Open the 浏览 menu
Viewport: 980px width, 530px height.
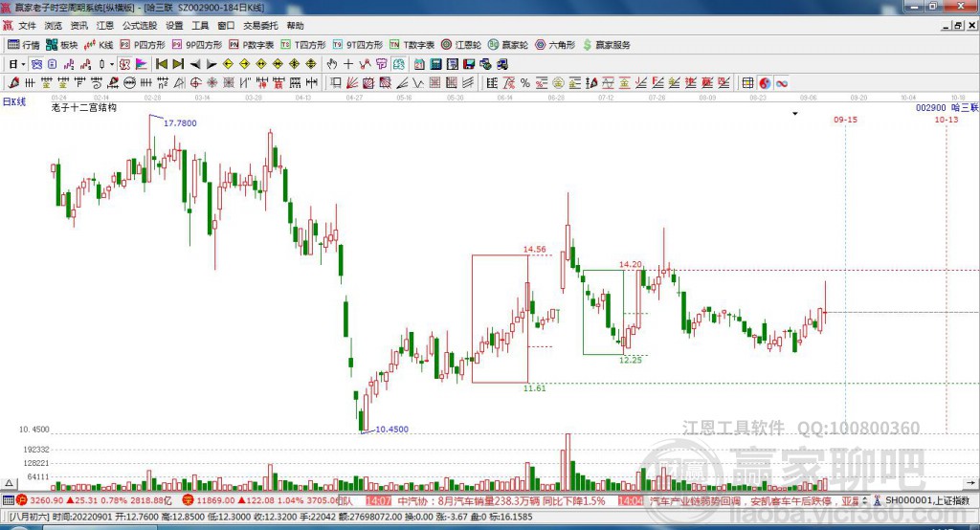[54, 26]
